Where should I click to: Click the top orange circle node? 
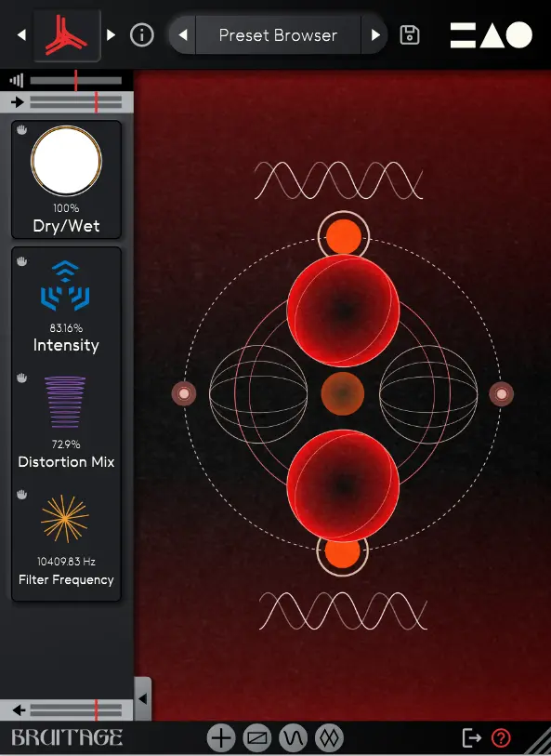click(x=344, y=236)
